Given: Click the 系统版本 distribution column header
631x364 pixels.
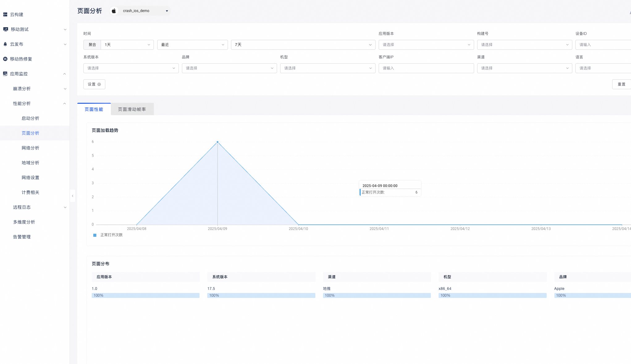Looking at the screenshot, I should (261, 277).
